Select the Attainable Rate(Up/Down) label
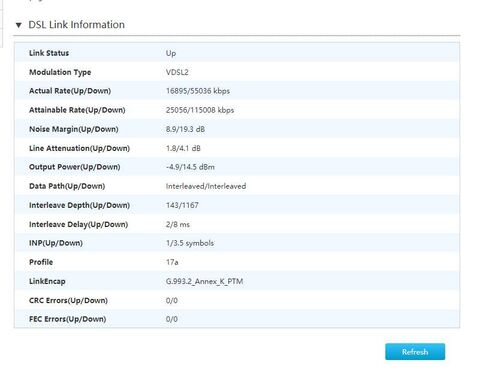Screen dimensions: 480x372 click(x=77, y=110)
